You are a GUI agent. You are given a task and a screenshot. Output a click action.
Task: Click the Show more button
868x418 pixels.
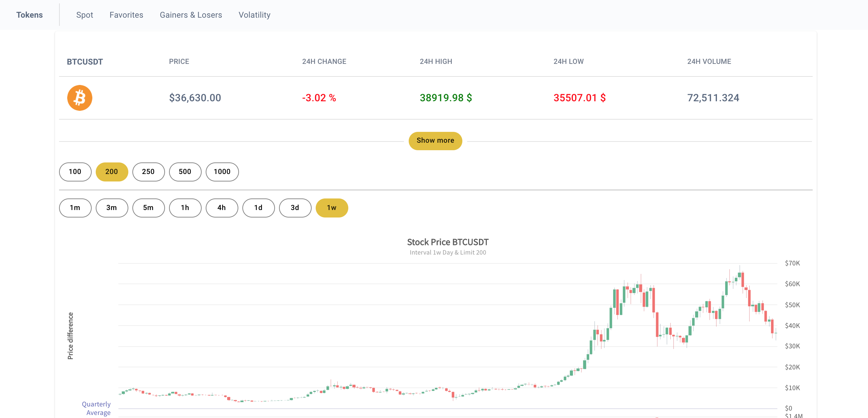[x=435, y=140]
